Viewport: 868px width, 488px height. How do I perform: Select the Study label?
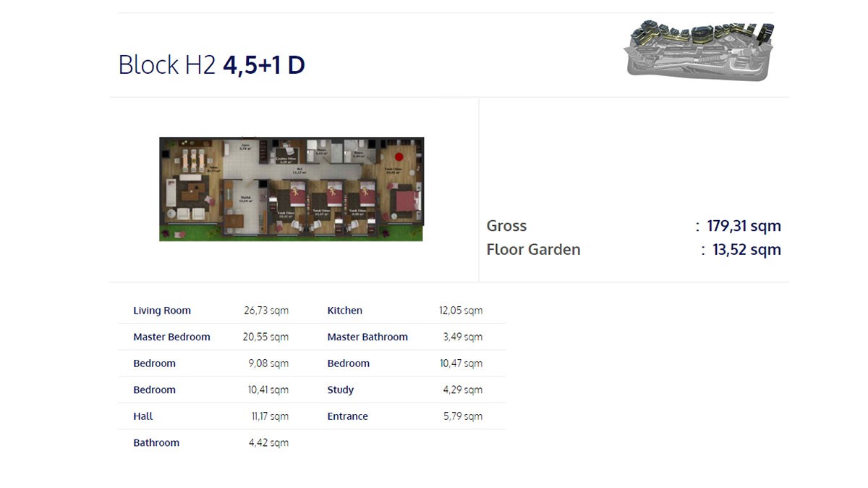click(x=341, y=390)
